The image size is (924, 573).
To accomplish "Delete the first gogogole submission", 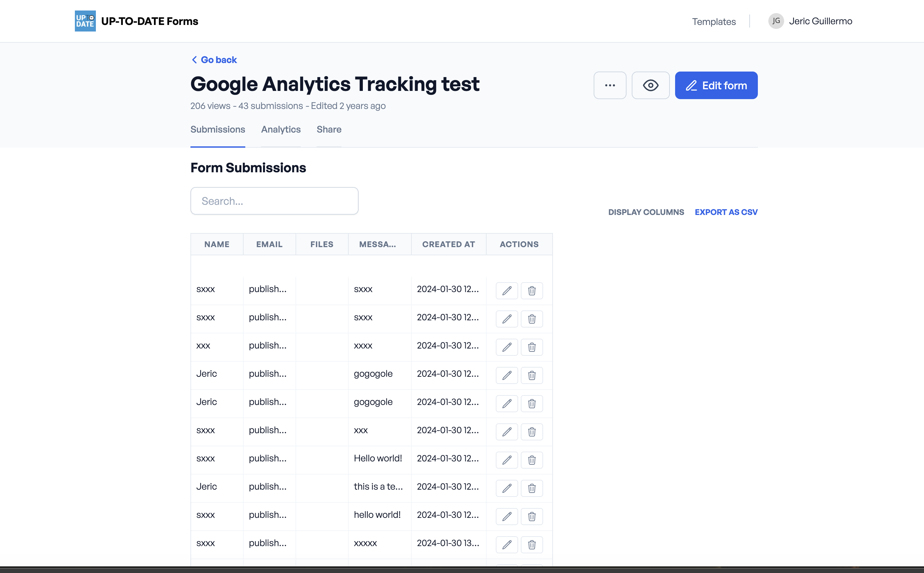I will point(532,375).
